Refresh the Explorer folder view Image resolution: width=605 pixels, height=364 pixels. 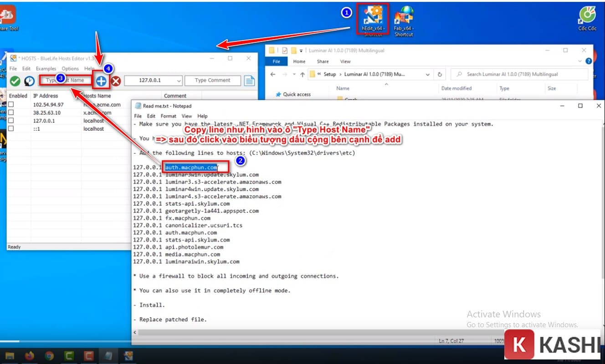(440, 74)
